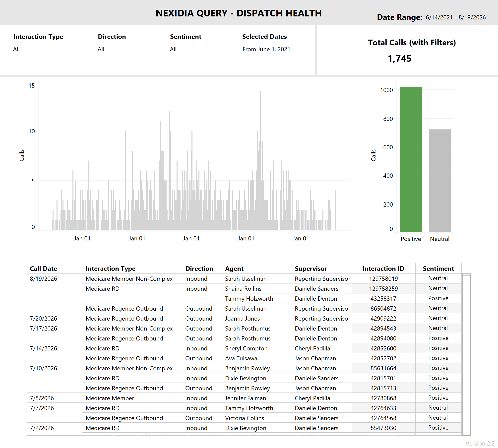Select the 7/2/2026 call date cell
498x448 pixels.
(x=42, y=428)
